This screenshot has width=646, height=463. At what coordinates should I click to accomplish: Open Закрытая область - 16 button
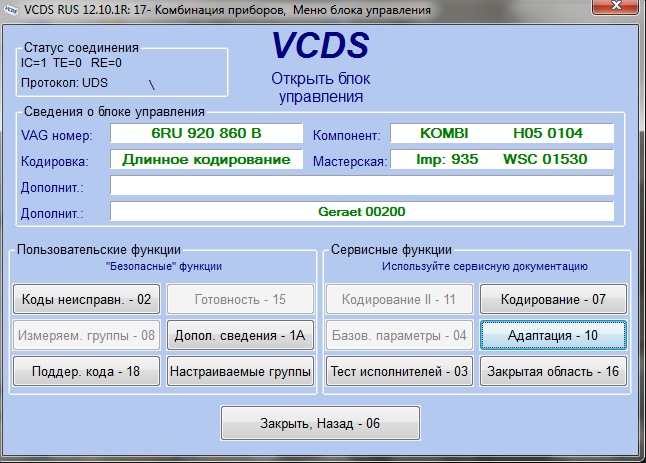coord(553,372)
